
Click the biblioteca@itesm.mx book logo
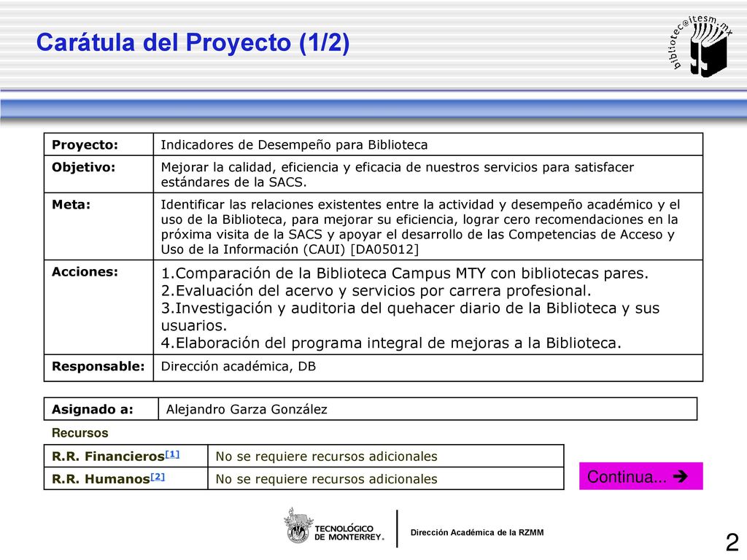click(701, 45)
